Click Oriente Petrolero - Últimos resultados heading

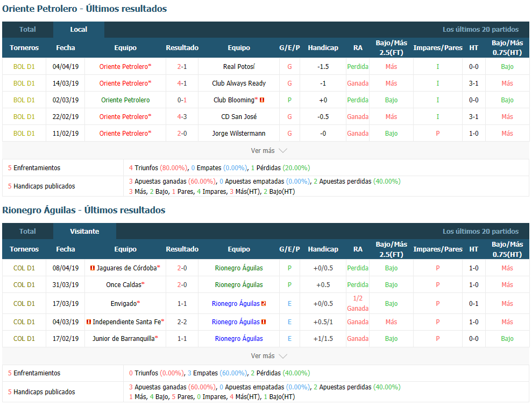tap(84, 9)
